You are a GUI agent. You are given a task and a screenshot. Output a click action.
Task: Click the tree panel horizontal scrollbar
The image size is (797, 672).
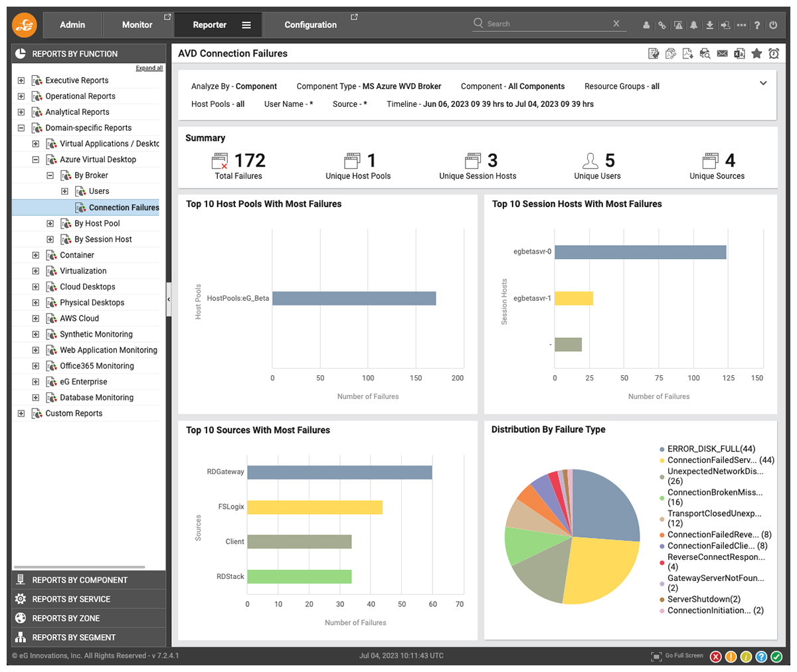(x=79, y=566)
